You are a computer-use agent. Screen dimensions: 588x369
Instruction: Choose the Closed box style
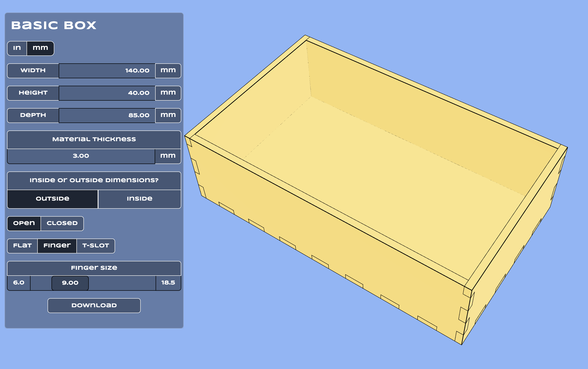click(x=62, y=223)
